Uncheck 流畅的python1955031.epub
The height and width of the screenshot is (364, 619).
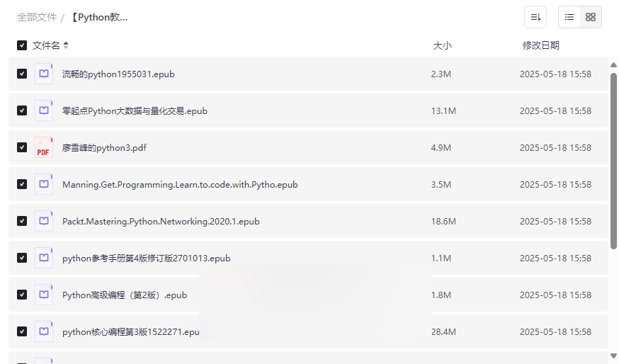[x=22, y=74]
